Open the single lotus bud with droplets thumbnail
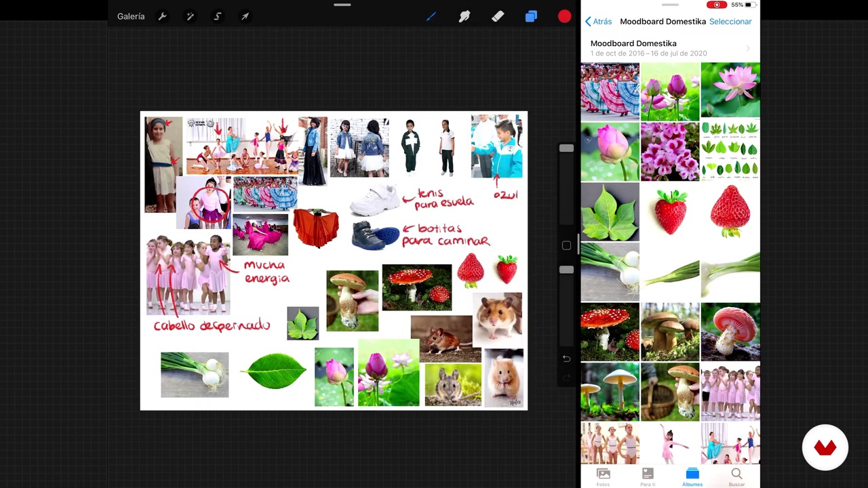This screenshot has width=868, height=488. click(x=610, y=152)
